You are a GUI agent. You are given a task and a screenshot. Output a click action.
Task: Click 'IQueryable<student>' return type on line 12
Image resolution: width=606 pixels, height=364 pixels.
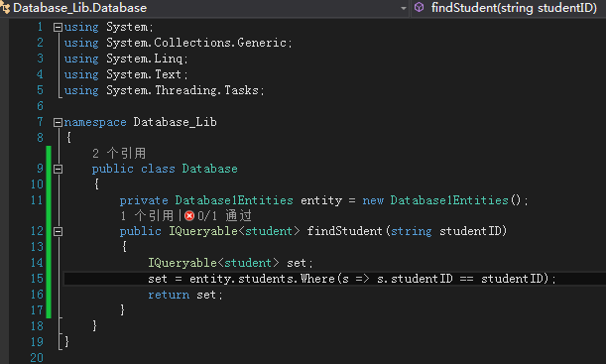pos(234,231)
